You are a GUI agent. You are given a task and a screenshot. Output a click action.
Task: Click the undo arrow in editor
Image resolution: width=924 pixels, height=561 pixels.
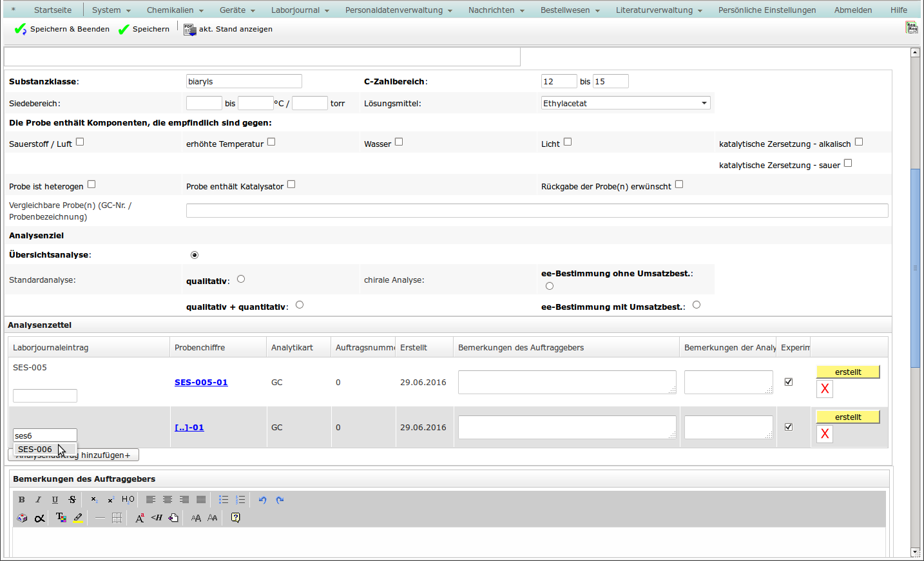262,500
